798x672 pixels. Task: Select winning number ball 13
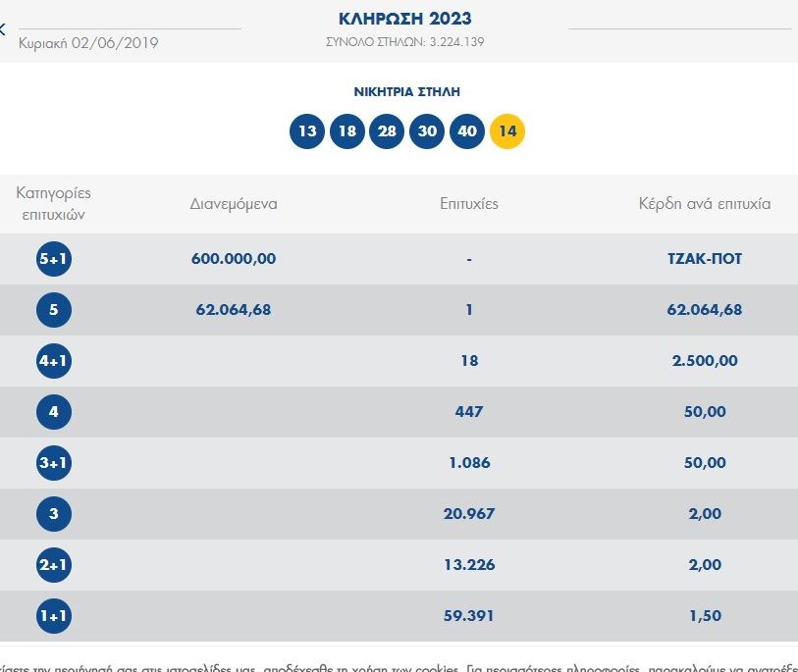[307, 131]
